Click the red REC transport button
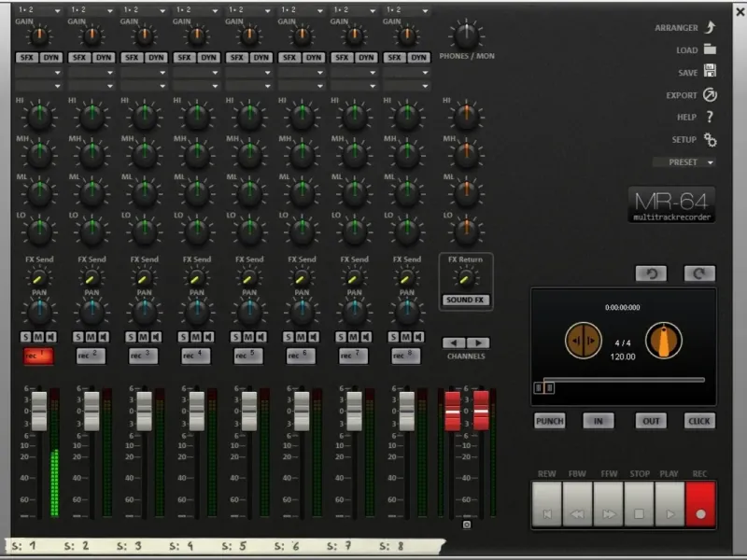747x560 pixels. (x=700, y=504)
